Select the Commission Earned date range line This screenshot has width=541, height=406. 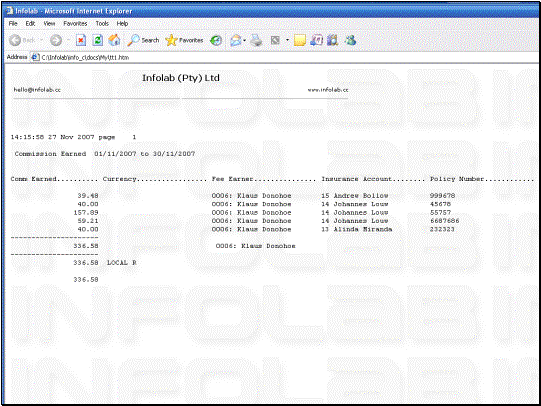coord(105,154)
